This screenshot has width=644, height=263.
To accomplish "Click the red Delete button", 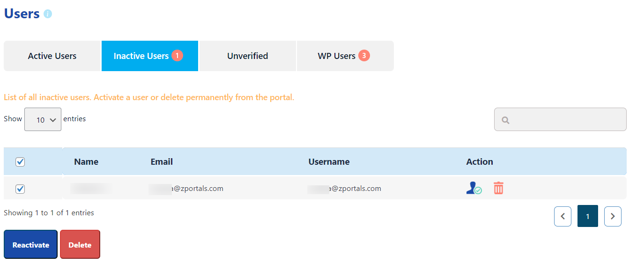I will click(80, 244).
